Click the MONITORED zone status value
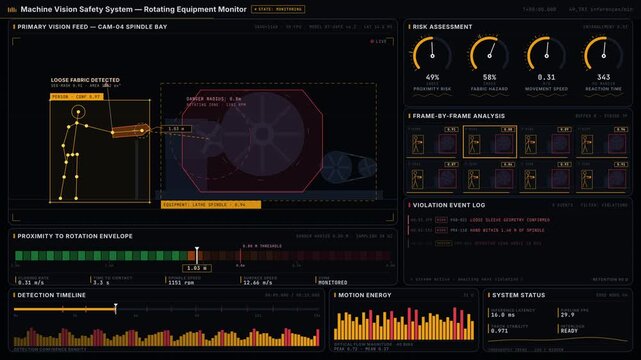The height and width of the screenshot is (360, 641). [333, 282]
